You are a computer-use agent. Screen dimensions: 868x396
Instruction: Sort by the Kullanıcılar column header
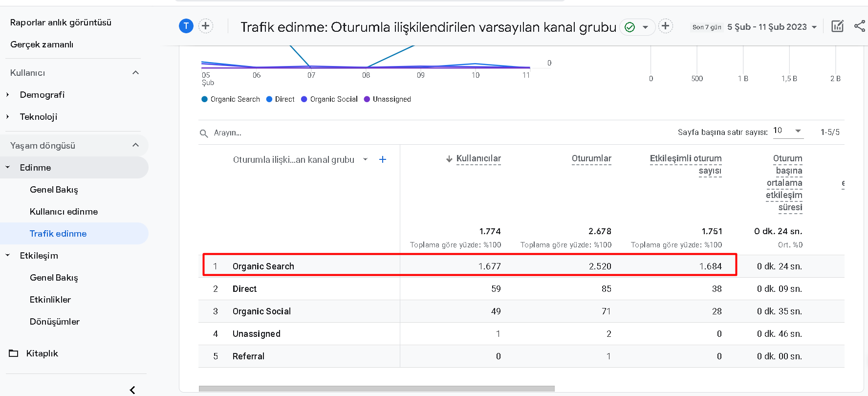tap(478, 158)
